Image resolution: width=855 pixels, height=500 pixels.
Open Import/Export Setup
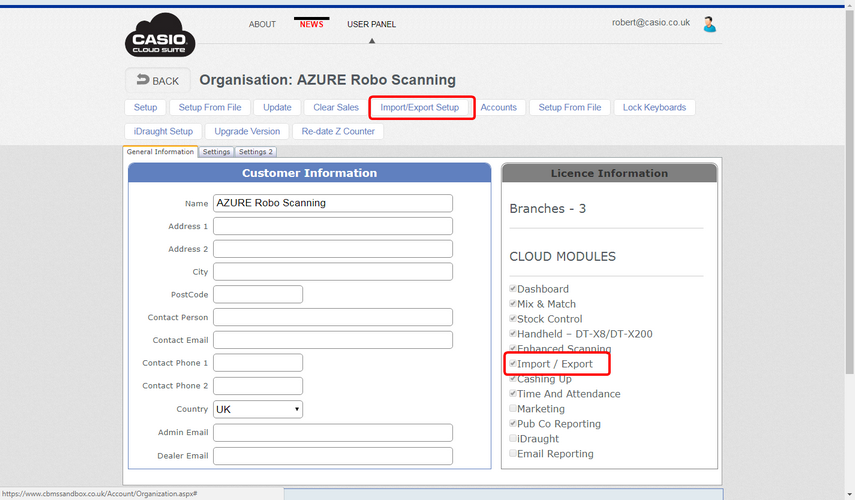pyautogui.click(x=420, y=107)
